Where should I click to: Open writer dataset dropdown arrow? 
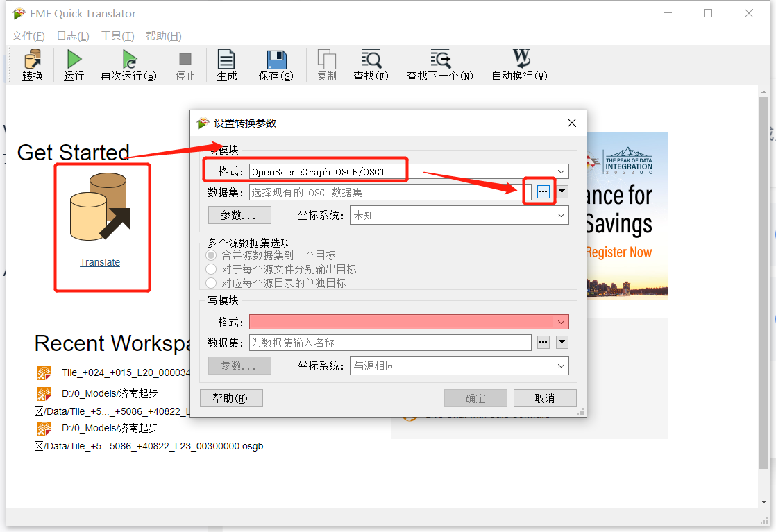click(x=562, y=342)
